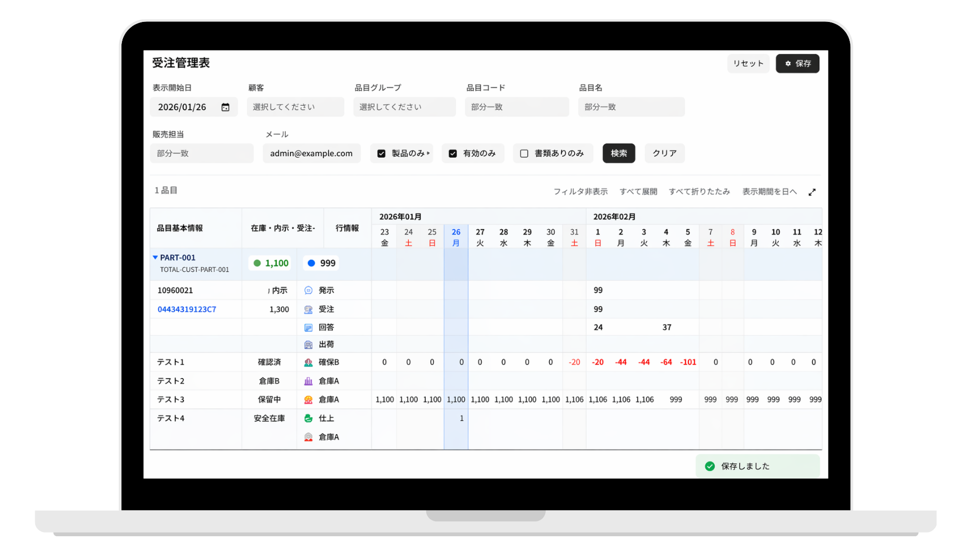Click the 受注 row icon
Viewport: 980px width, 551px height.
(308, 309)
